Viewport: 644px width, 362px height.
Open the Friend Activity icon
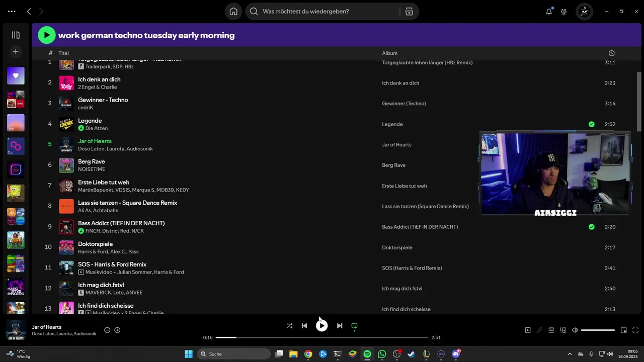(564, 11)
